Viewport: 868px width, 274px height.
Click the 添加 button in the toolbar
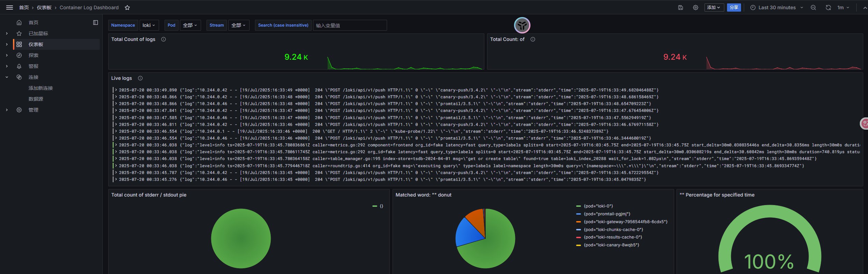[714, 8]
